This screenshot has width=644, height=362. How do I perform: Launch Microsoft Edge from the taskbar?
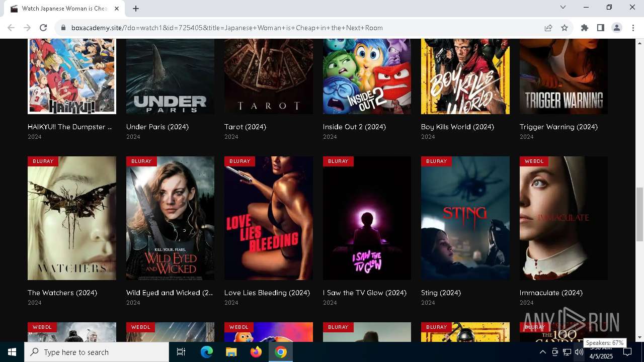tap(207, 352)
